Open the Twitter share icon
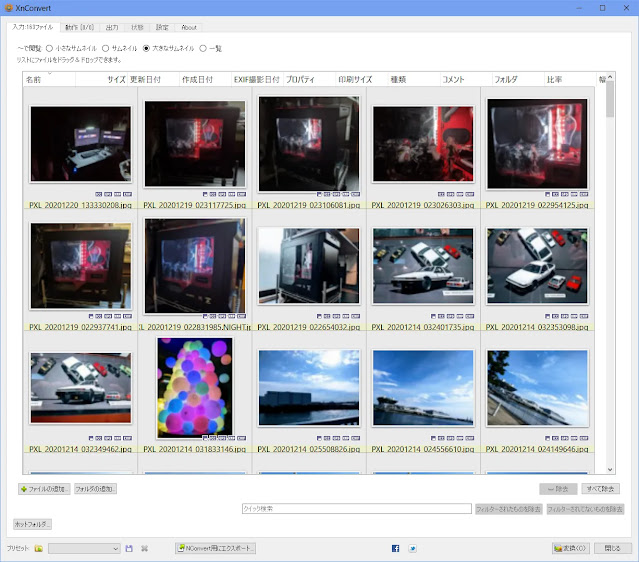The height and width of the screenshot is (562, 639). pos(413,549)
